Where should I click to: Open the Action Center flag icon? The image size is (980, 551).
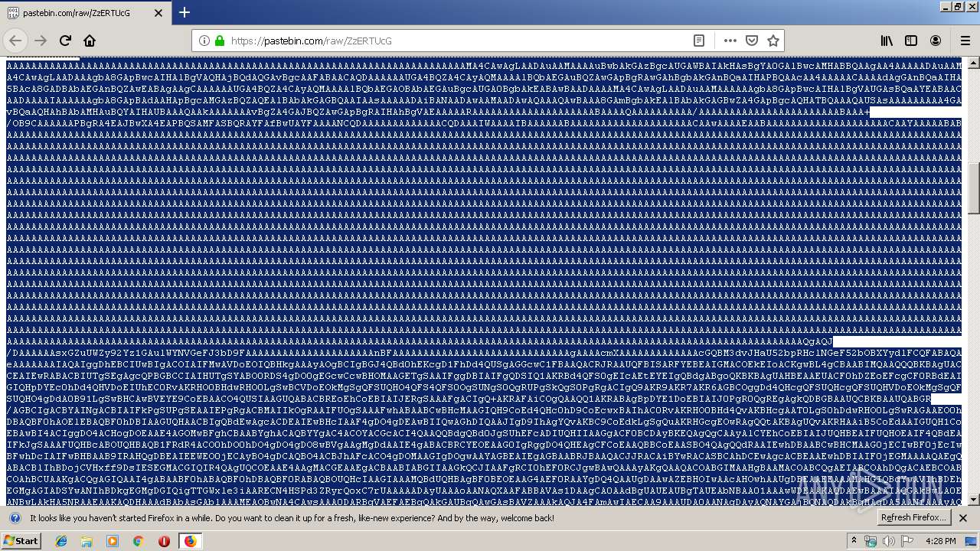click(x=906, y=541)
